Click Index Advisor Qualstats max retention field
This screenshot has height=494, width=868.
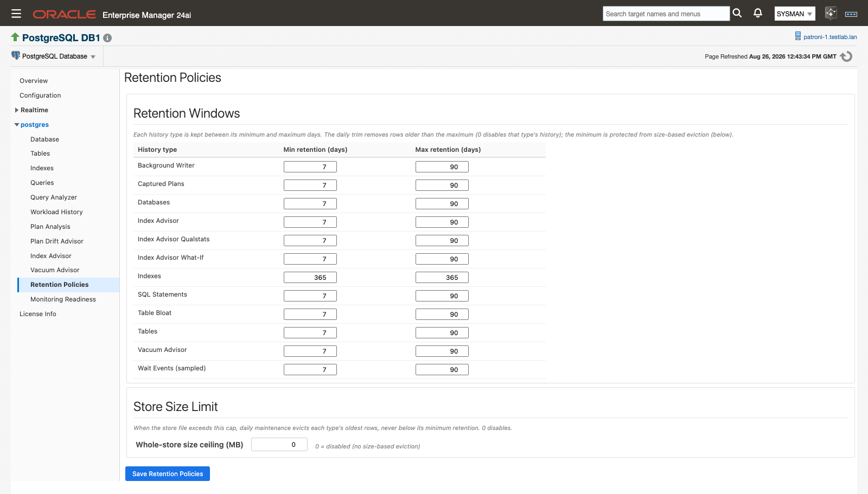point(442,241)
